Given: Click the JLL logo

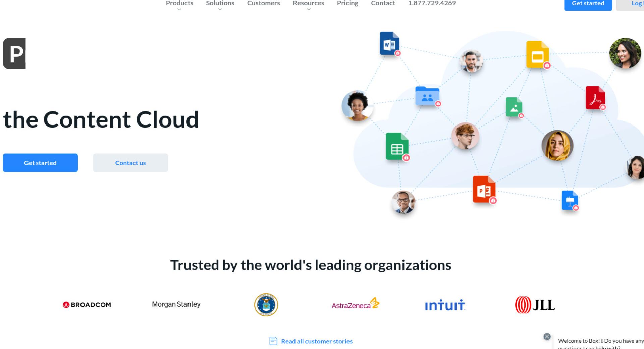Looking at the screenshot, I should pyautogui.click(x=535, y=305).
